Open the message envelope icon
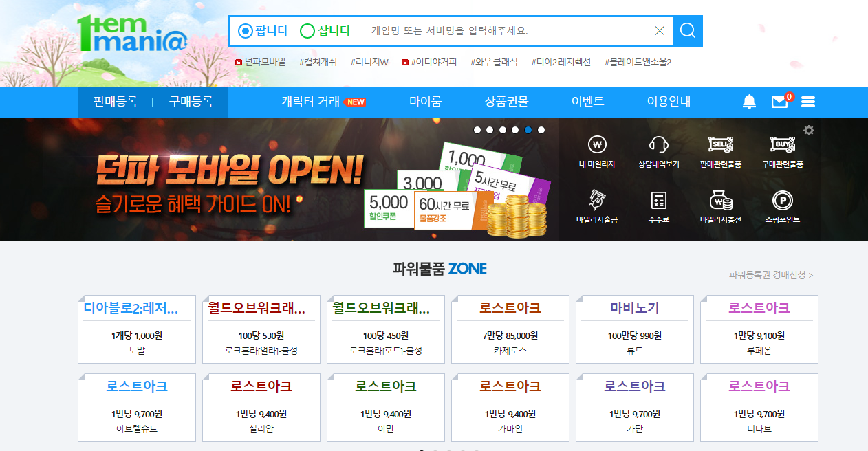The width and height of the screenshot is (868, 451). click(x=779, y=102)
